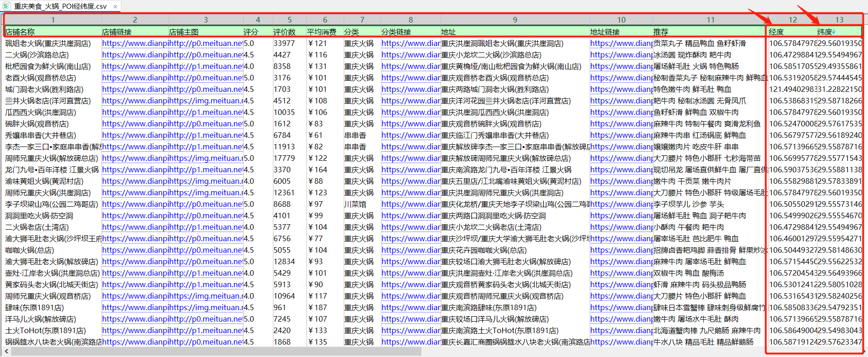Select the cell 二火锅老店(土湾店)

coord(53,227)
